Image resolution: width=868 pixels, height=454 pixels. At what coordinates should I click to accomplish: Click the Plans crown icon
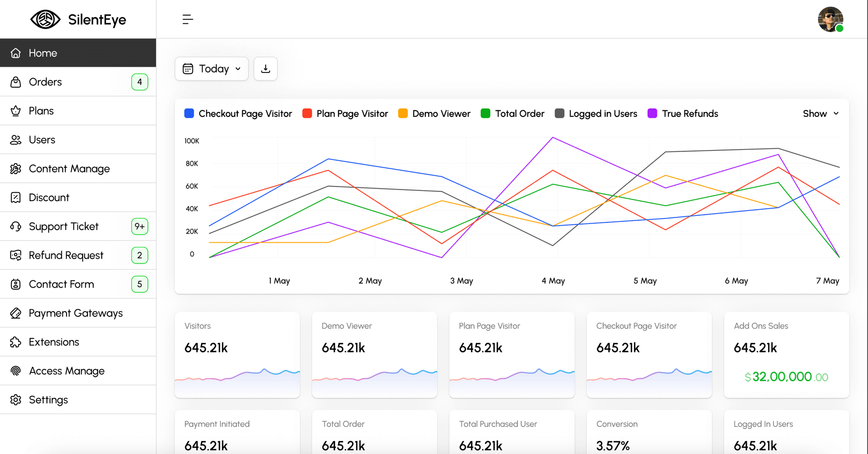click(16, 111)
